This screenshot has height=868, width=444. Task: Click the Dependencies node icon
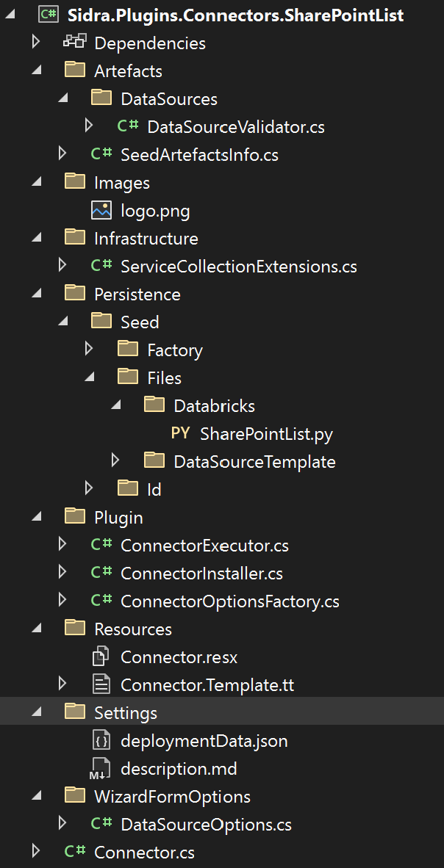(75, 43)
